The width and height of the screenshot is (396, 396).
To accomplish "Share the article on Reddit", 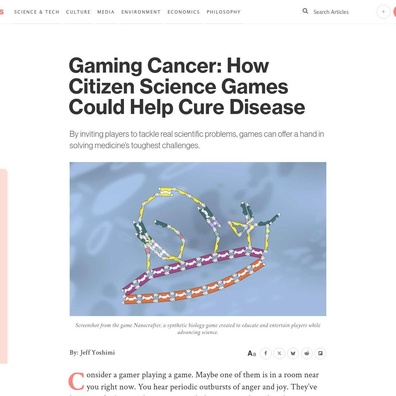I will tap(307, 353).
